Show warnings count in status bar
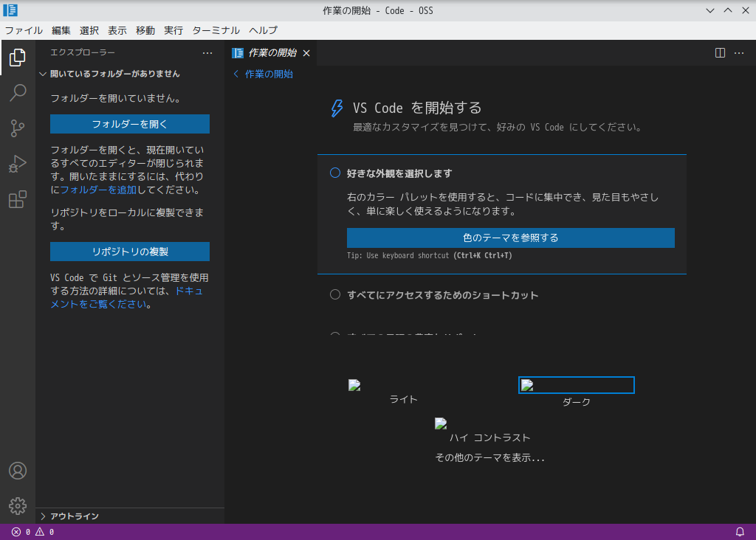Viewport: 756px width, 540px height. [44, 532]
